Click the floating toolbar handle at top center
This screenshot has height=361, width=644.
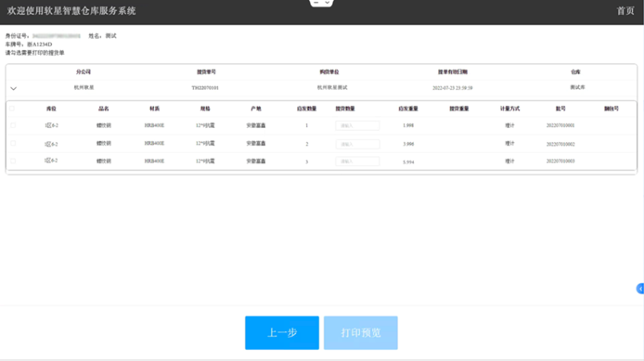321,4
